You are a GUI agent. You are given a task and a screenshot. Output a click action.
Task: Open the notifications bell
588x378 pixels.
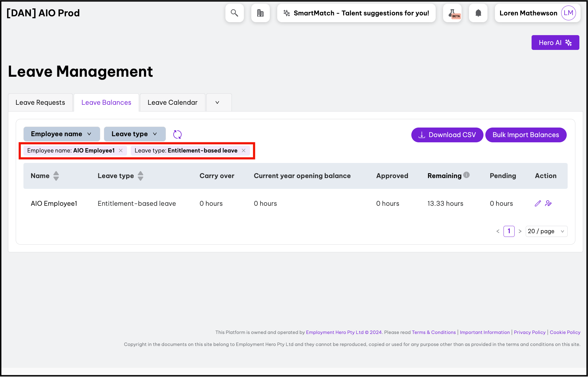tap(478, 13)
